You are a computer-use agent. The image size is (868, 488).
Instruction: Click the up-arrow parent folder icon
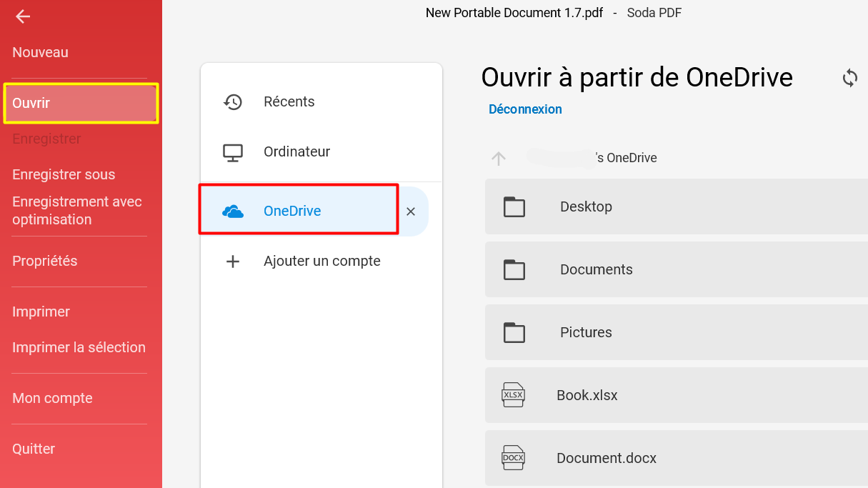[x=499, y=158]
